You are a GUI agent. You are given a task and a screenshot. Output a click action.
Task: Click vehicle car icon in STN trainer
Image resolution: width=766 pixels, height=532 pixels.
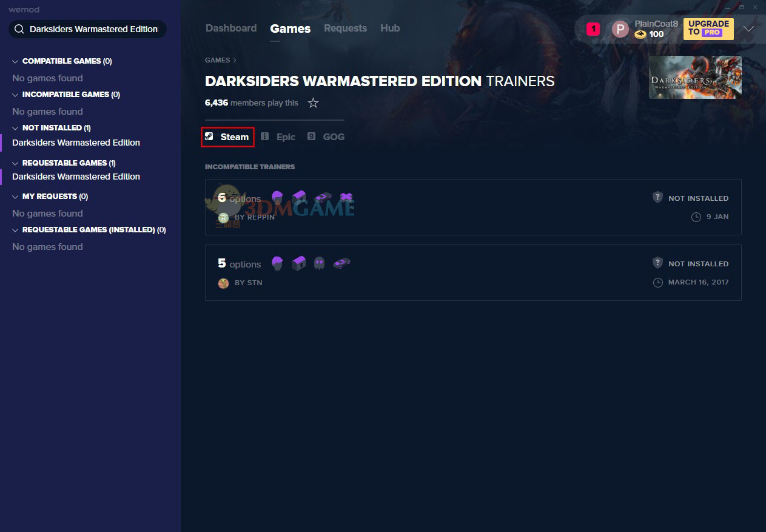point(342,263)
